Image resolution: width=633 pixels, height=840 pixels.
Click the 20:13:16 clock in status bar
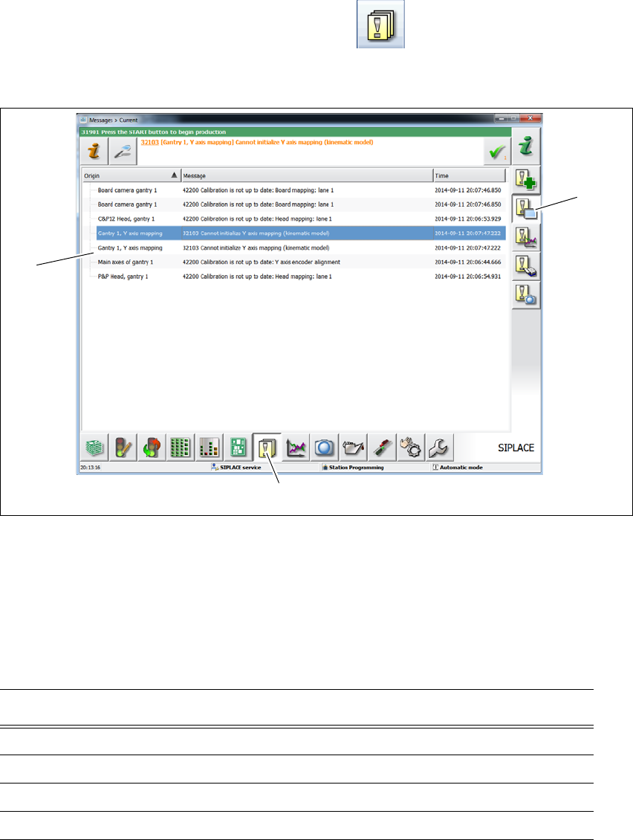coord(91,468)
